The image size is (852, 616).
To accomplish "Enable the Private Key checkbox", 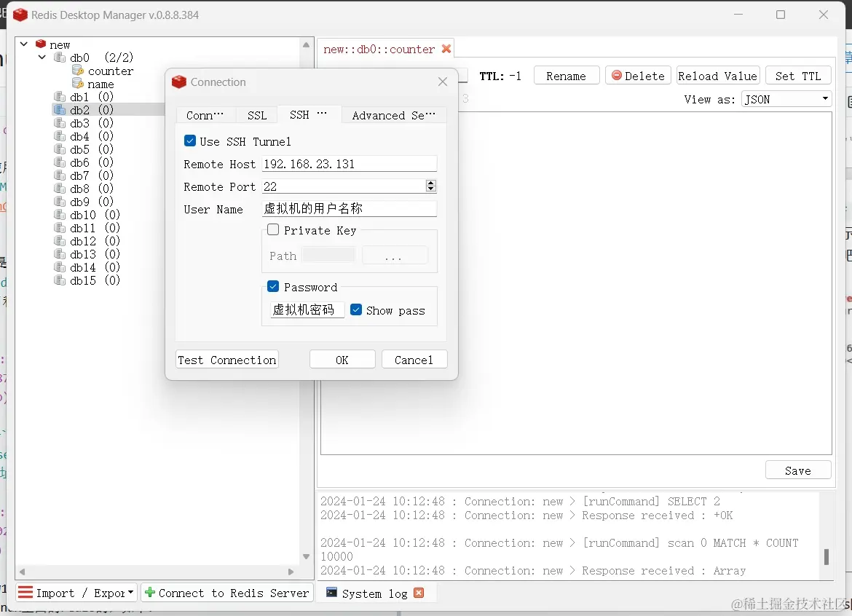I will point(273,229).
